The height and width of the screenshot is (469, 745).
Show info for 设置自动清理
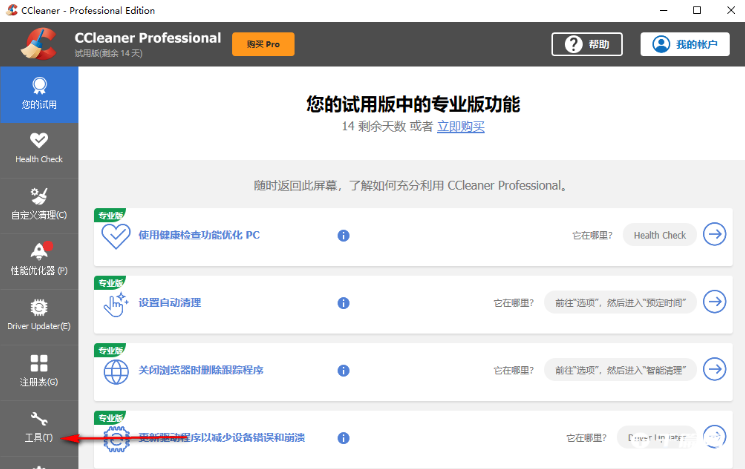coord(344,303)
